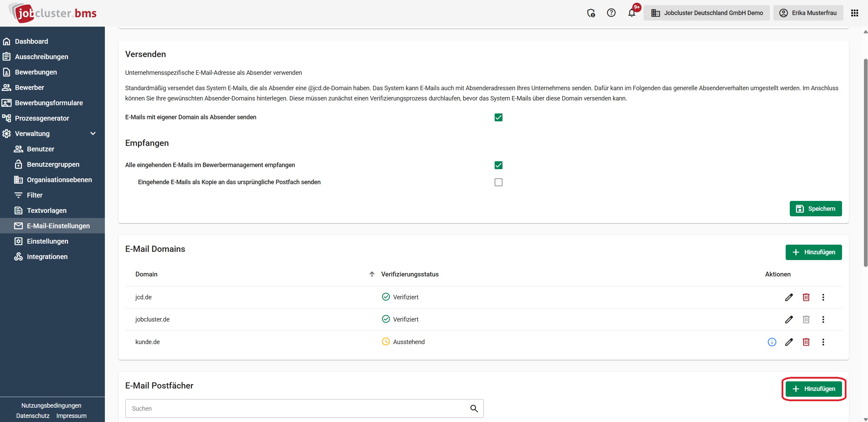
Task: Click the Speichern button
Action: (815, 209)
